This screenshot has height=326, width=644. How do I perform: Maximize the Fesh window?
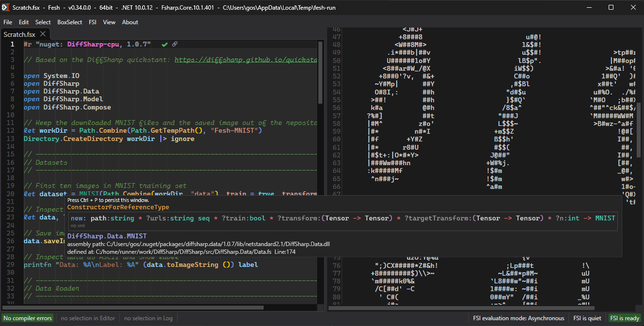[611, 7]
